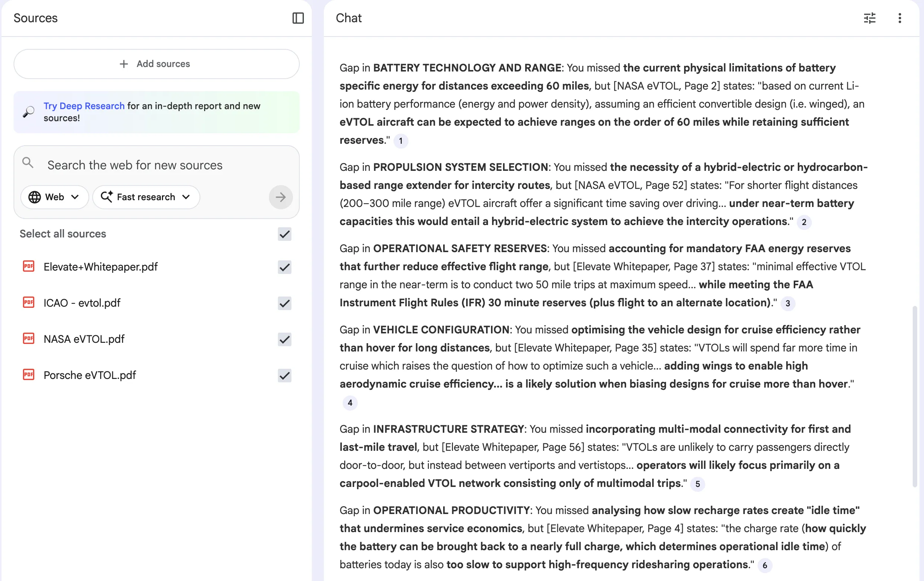Toggle the Select all sources checkbox
This screenshot has width=924, height=581.
coord(284,234)
